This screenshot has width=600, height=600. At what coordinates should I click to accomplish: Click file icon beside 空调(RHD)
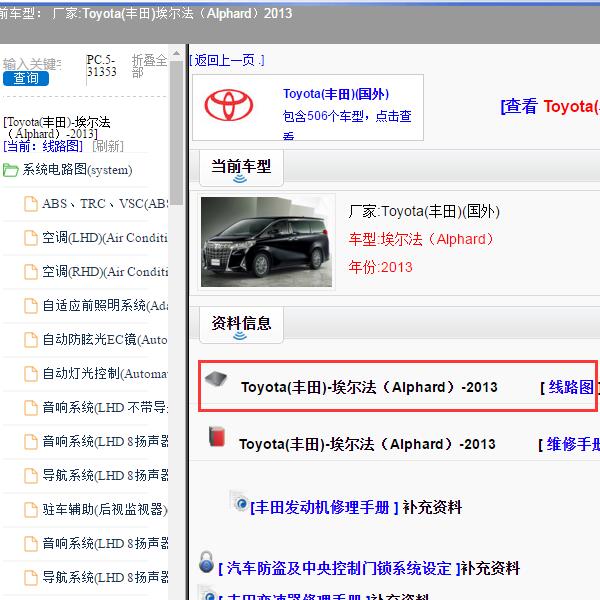coord(31,272)
